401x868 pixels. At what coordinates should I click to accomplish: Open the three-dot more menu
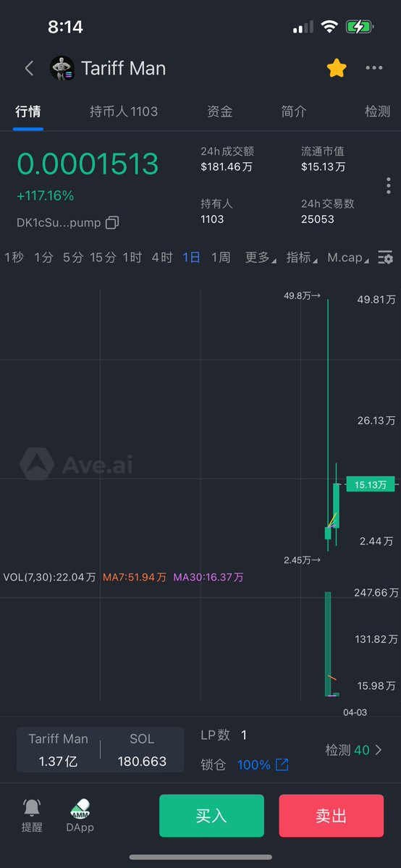pos(374,68)
